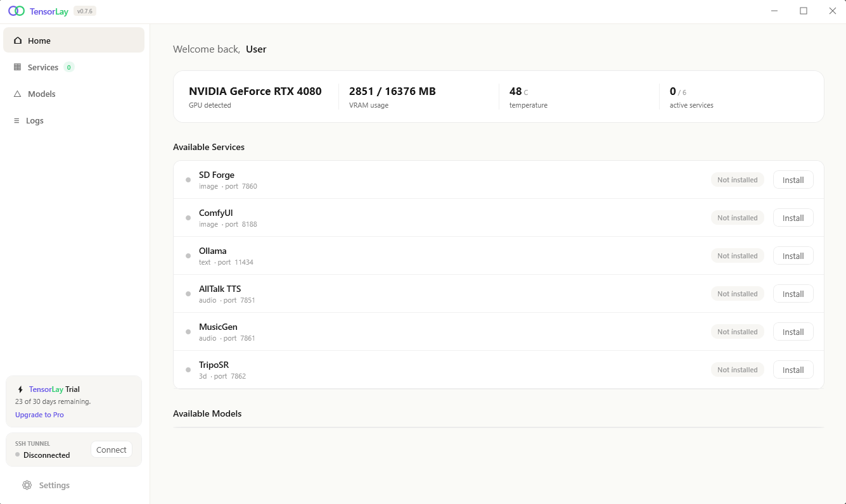The image size is (846, 504).
Task: Open the Services page in sidebar
Action: (x=43, y=67)
